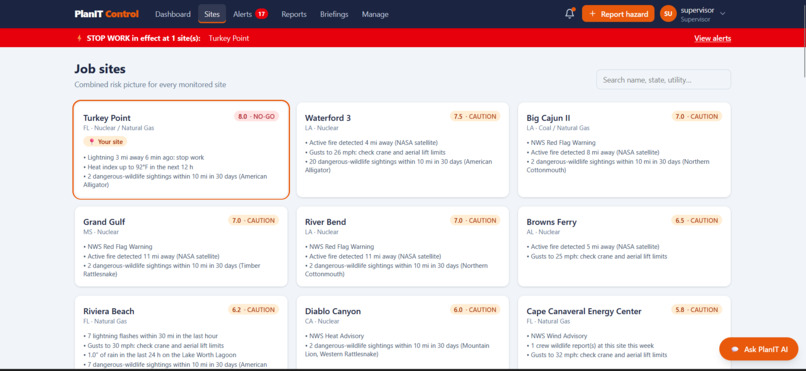
Task: Click 'Gusts to 30 mph' line on Riviera Beach
Action: coord(153,345)
